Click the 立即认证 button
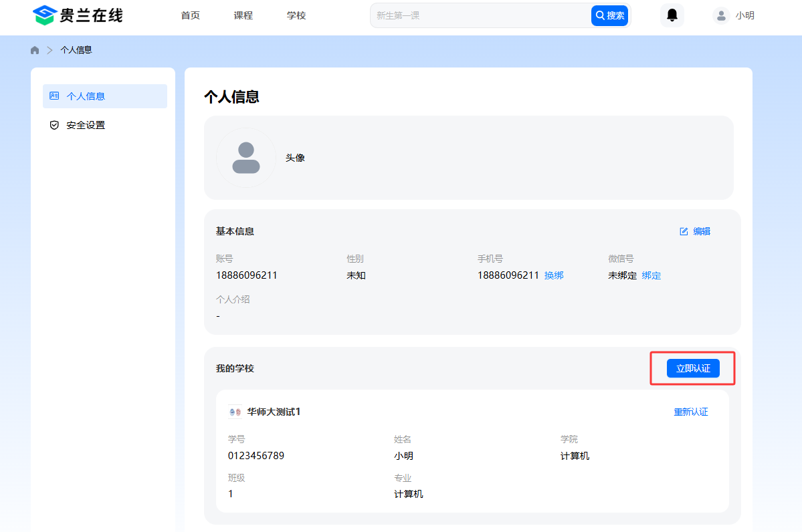The height and width of the screenshot is (532, 802). click(692, 368)
